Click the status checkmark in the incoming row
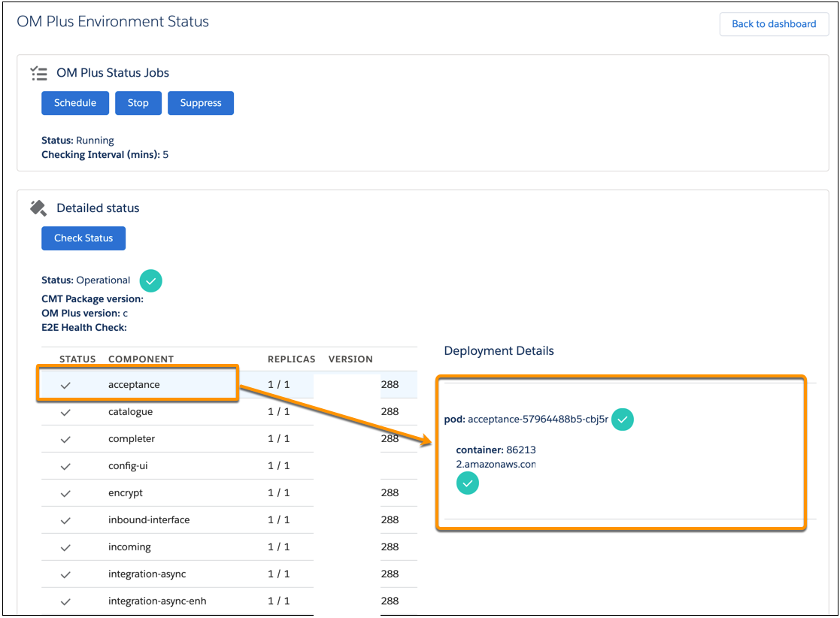Screen dimensions: 840x618 coord(65,547)
